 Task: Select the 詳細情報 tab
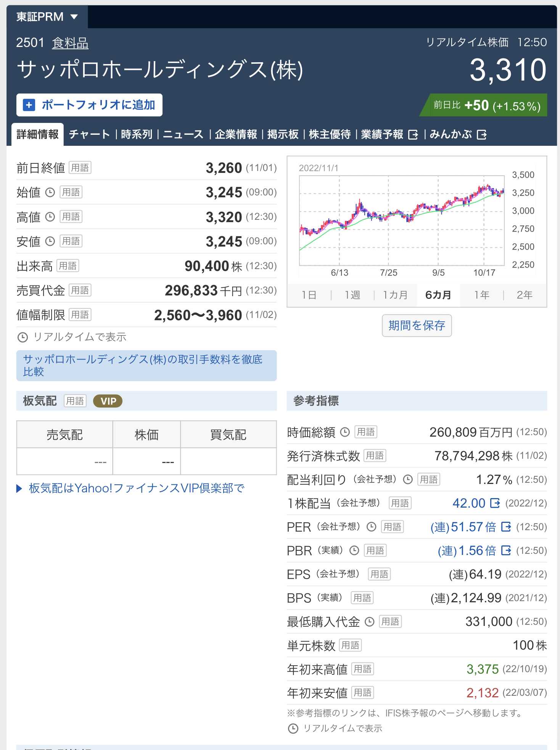pyautogui.click(x=37, y=134)
